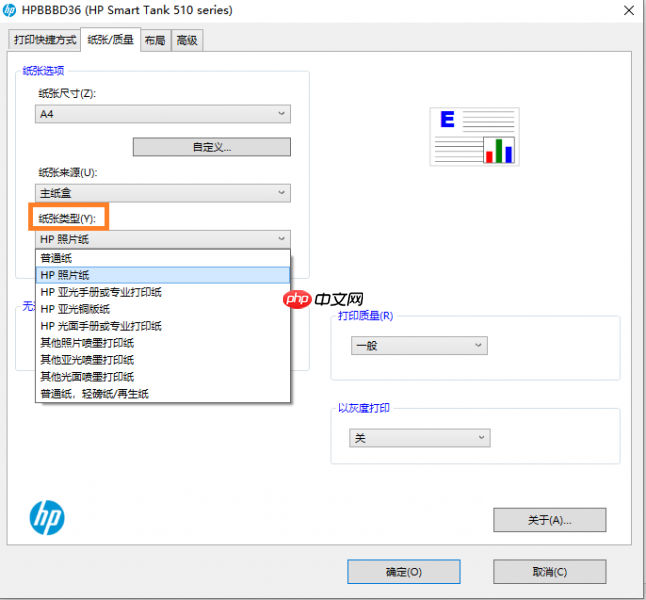This screenshot has height=600, width=646.
Task: Click the 打印质量(R) group label
Action: pyautogui.click(x=365, y=316)
